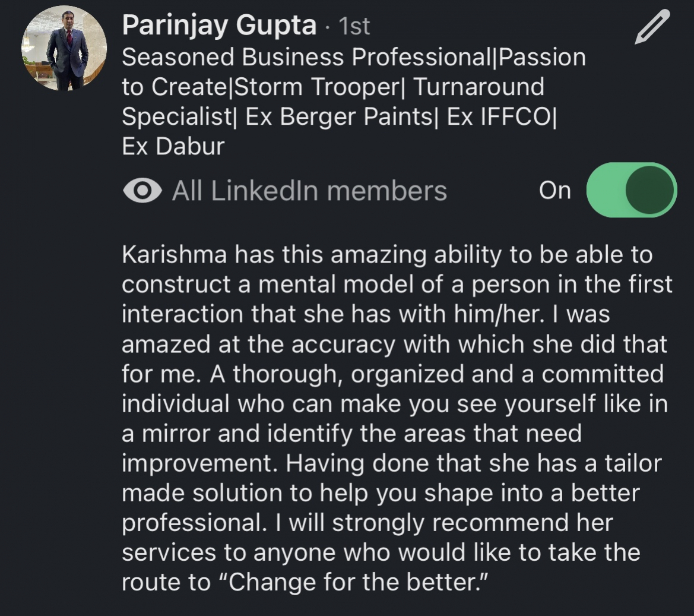Select the All LinkedIn members visibility label
The image size is (694, 616).
point(309,191)
